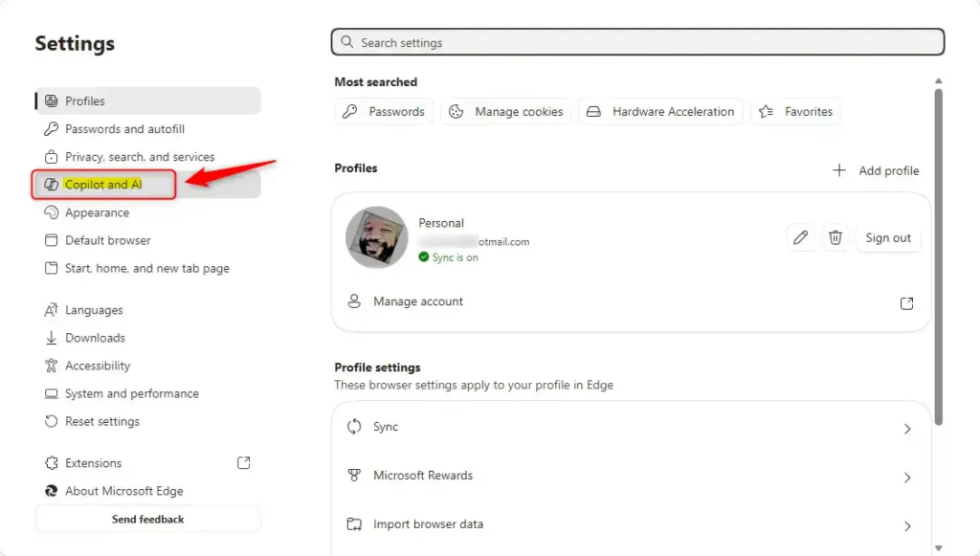The width and height of the screenshot is (980, 556).
Task: Click Add profile
Action: click(x=876, y=170)
